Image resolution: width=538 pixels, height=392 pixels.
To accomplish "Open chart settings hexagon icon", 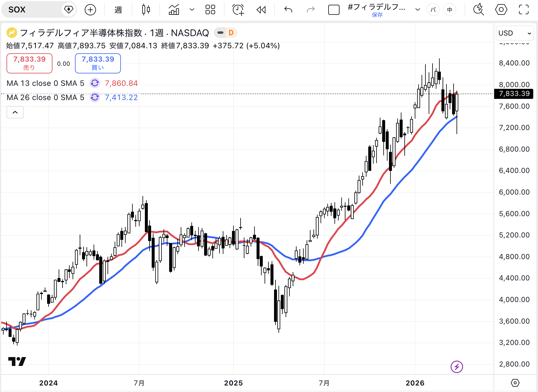I will pos(501,10).
